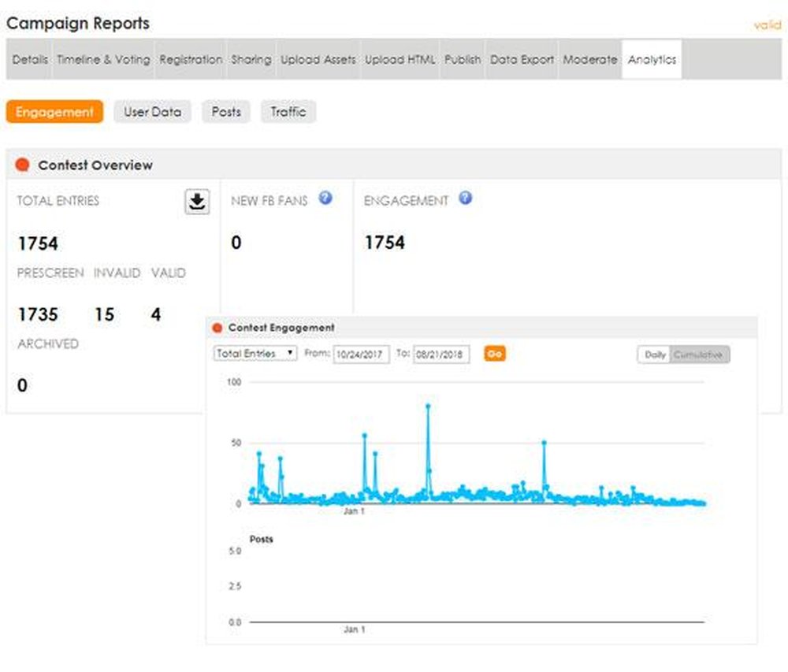Open the Sharing tab
The image size is (788, 672).
pyautogui.click(x=251, y=60)
